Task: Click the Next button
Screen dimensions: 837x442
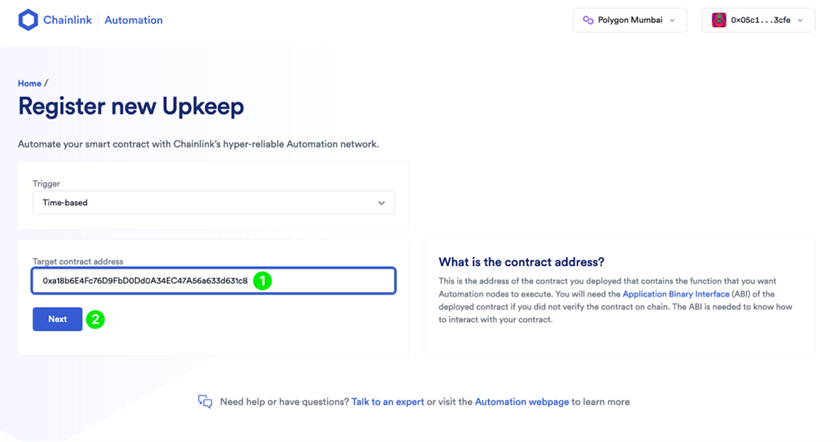Action: point(58,319)
